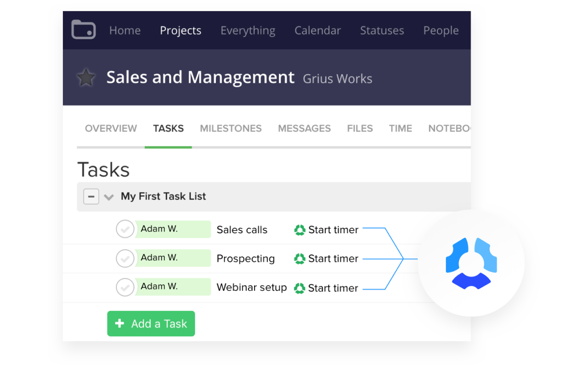Mark the Webinar setup task as complete
Image resolution: width=588 pixels, height=368 pixels.
pyautogui.click(x=125, y=287)
